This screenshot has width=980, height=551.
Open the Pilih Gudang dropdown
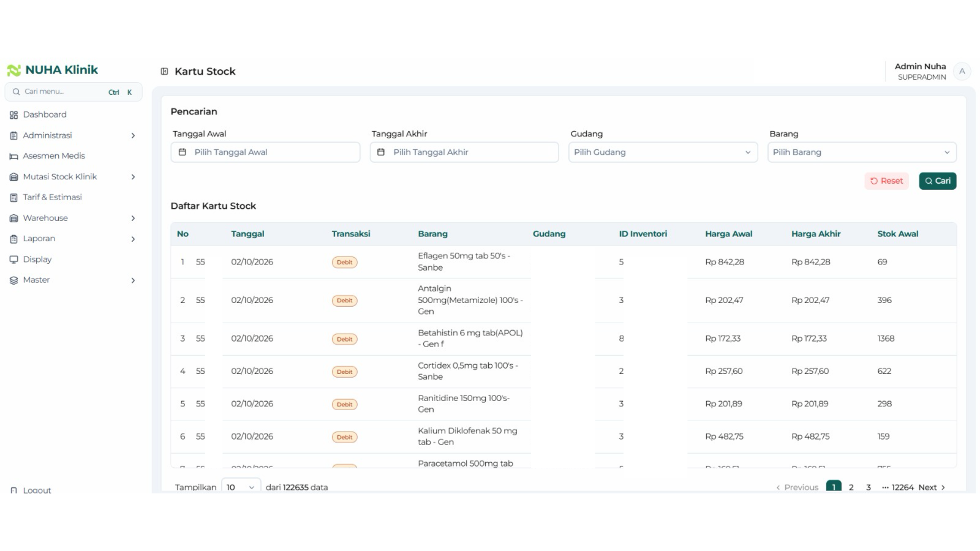pos(663,152)
